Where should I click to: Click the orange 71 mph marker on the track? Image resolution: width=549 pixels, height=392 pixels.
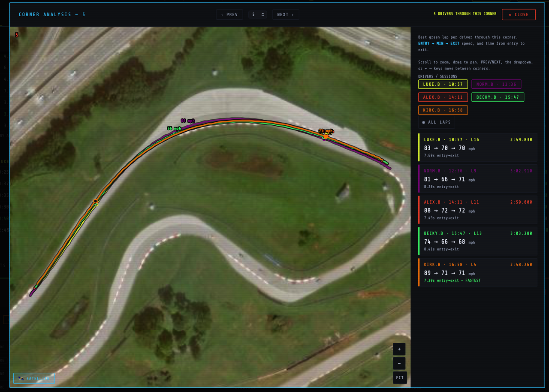pyautogui.click(x=326, y=131)
